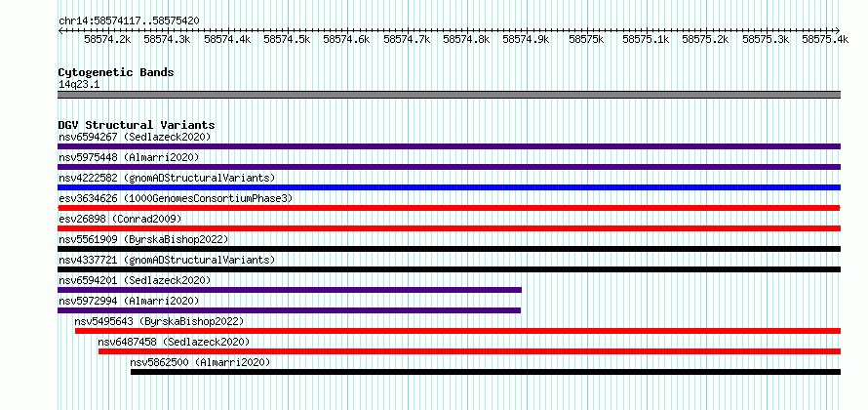Screen dimensions: 868x410
Task: Click the Cytogenetic Bands track title
Action: point(116,72)
